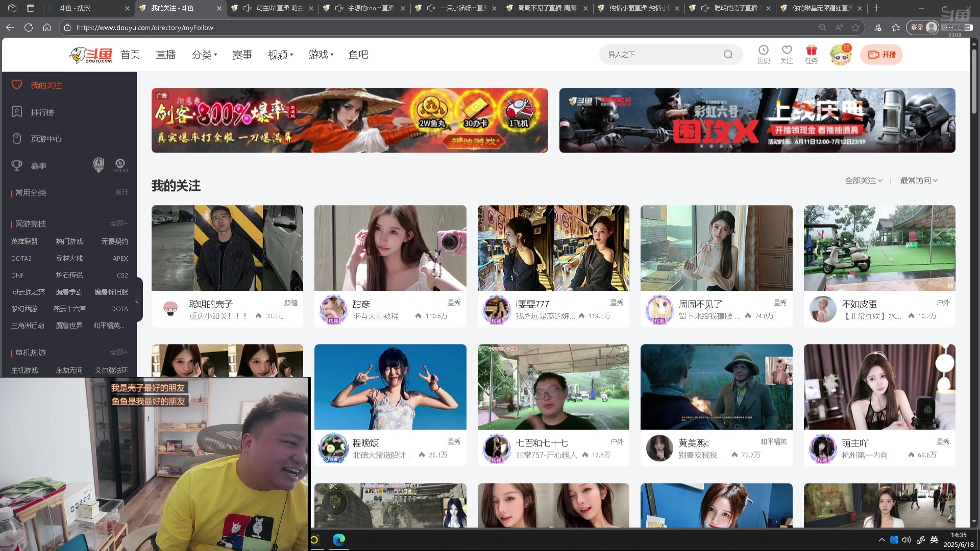This screenshot has width=980, height=551.
Task: Toggle the input language 英 indicator
Action: pos(934,540)
